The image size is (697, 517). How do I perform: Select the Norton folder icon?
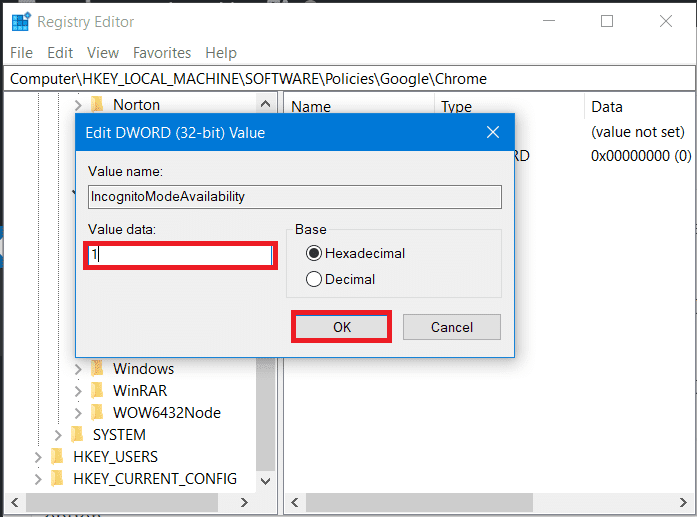[97, 104]
